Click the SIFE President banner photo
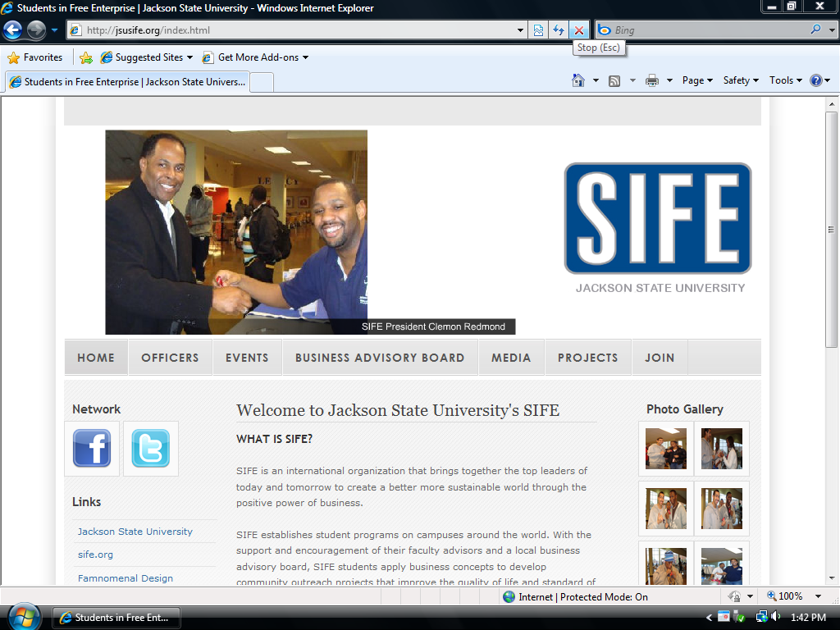The height and width of the screenshot is (630, 840). (236, 232)
